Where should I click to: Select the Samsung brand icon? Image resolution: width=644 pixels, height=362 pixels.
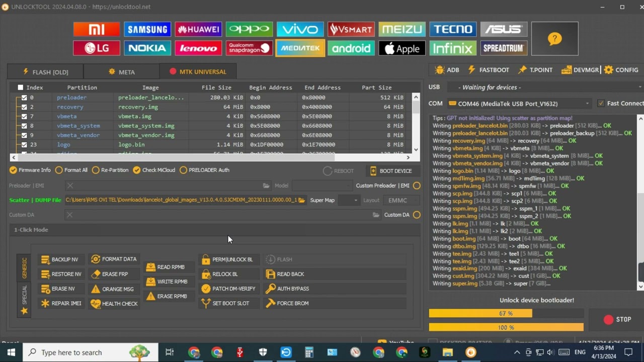[147, 29]
